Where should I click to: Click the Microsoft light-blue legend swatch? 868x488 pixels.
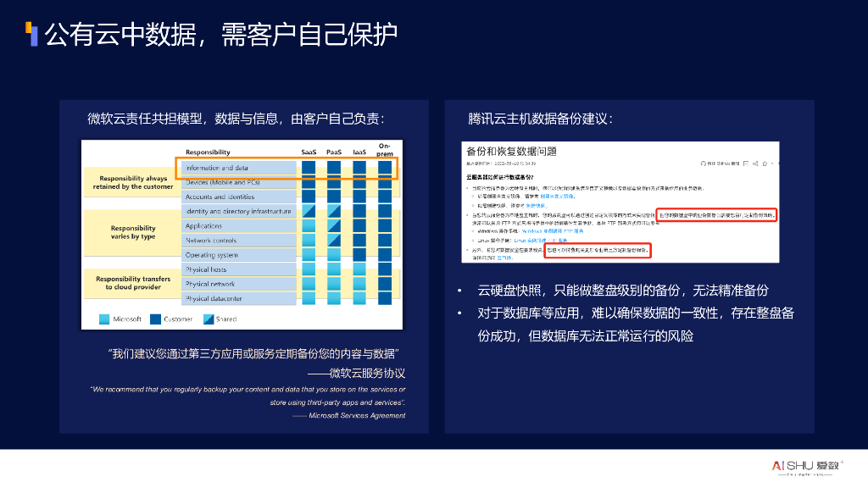104,319
